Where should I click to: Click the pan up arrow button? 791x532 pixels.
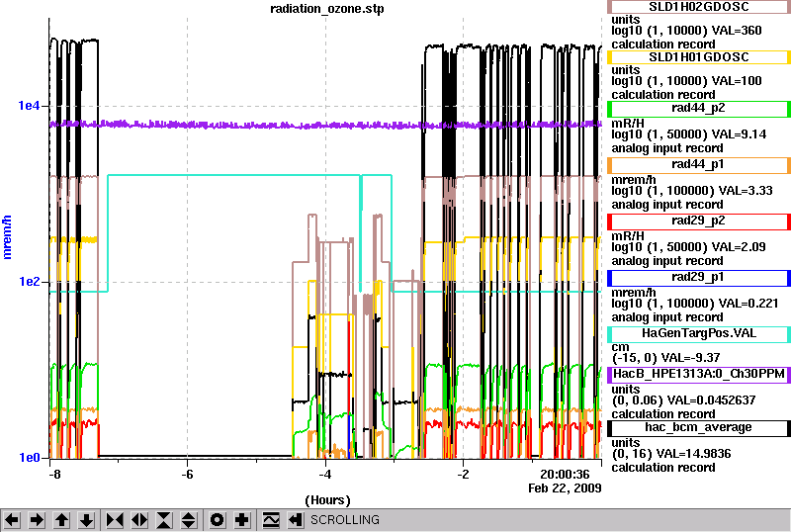click(x=62, y=520)
